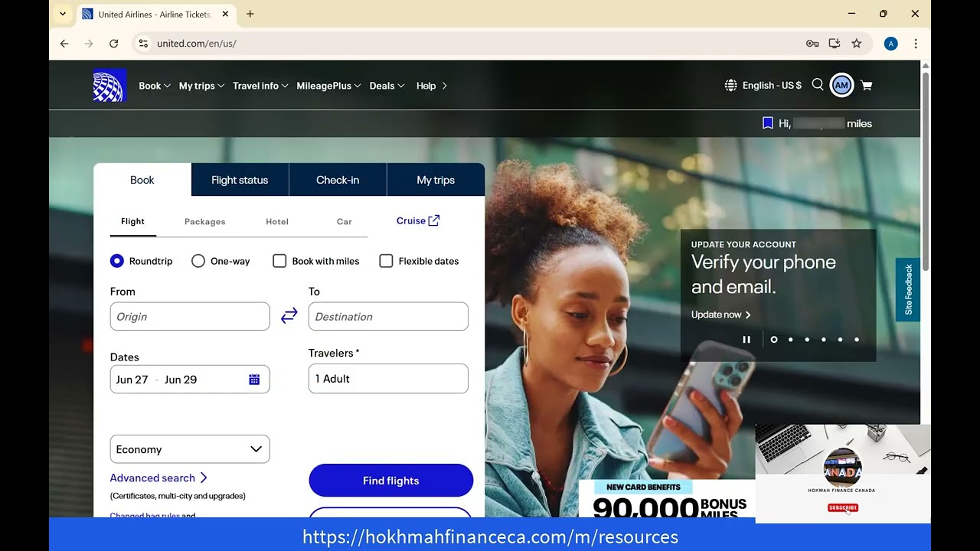Switch to the My trips tab

tap(436, 180)
